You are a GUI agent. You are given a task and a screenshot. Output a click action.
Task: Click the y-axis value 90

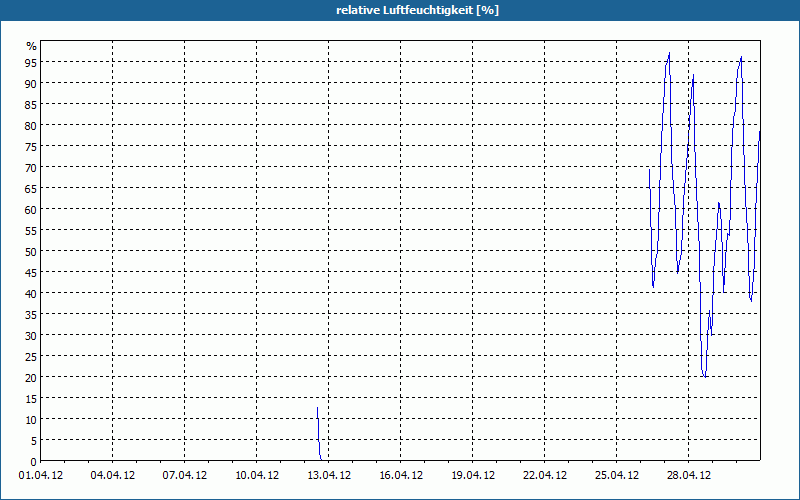coord(31,83)
